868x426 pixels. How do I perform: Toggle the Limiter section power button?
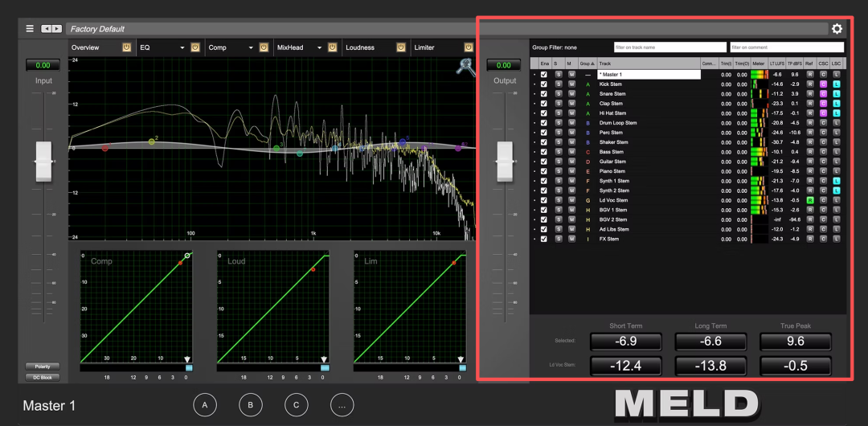469,47
